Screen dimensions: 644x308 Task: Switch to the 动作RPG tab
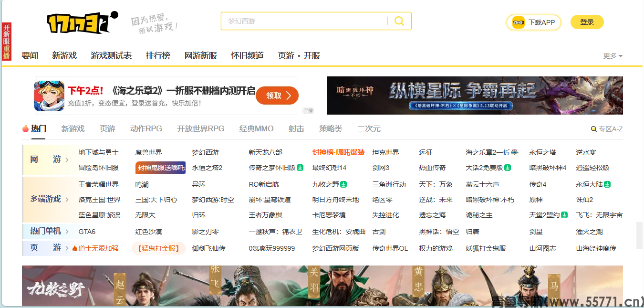[146, 129]
